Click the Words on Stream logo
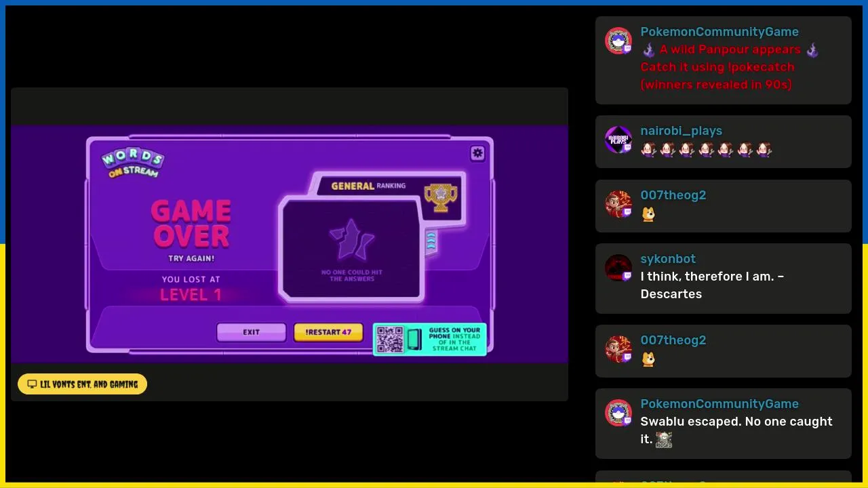This screenshot has width=868, height=488. tap(133, 163)
